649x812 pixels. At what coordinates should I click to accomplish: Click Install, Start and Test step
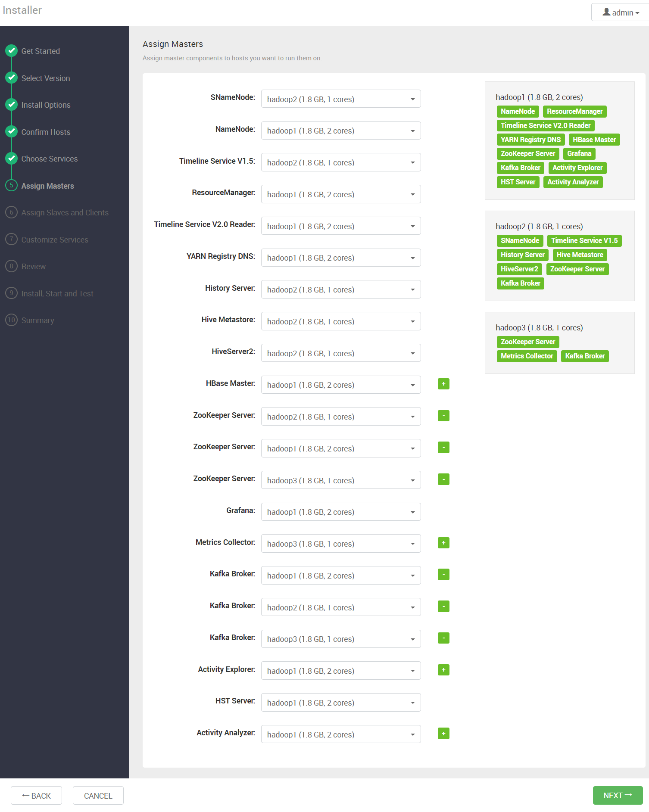point(57,293)
